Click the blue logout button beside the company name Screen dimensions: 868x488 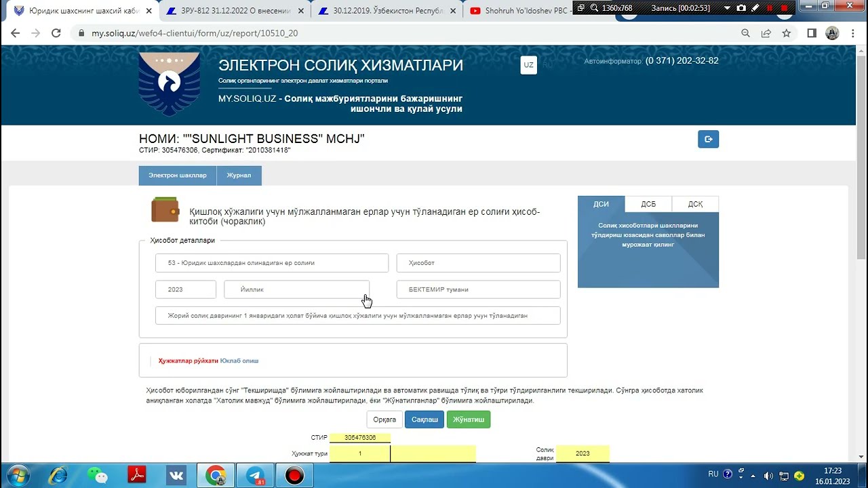click(x=708, y=139)
